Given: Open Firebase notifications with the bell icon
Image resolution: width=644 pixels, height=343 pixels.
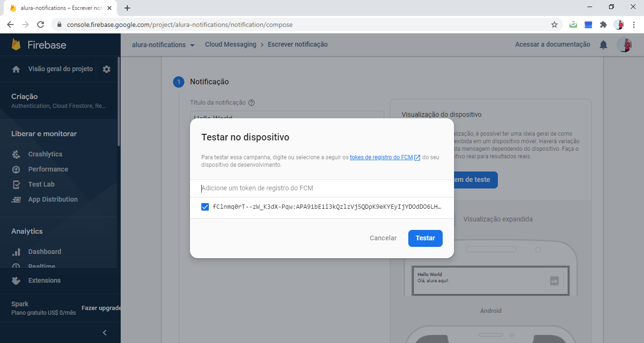Looking at the screenshot, I should tap(603, 44).
